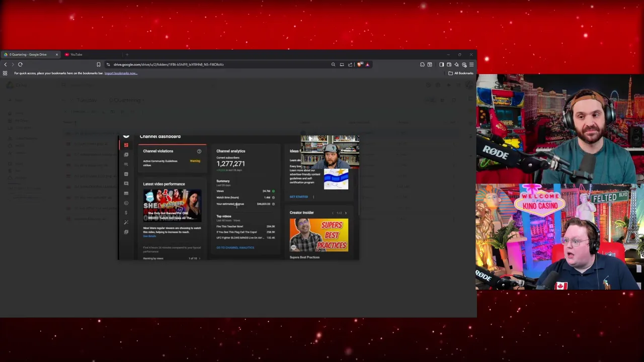Screen dimensions: 644x362
Task: Reload the Google Drive page
Action: tap(20, 64)
